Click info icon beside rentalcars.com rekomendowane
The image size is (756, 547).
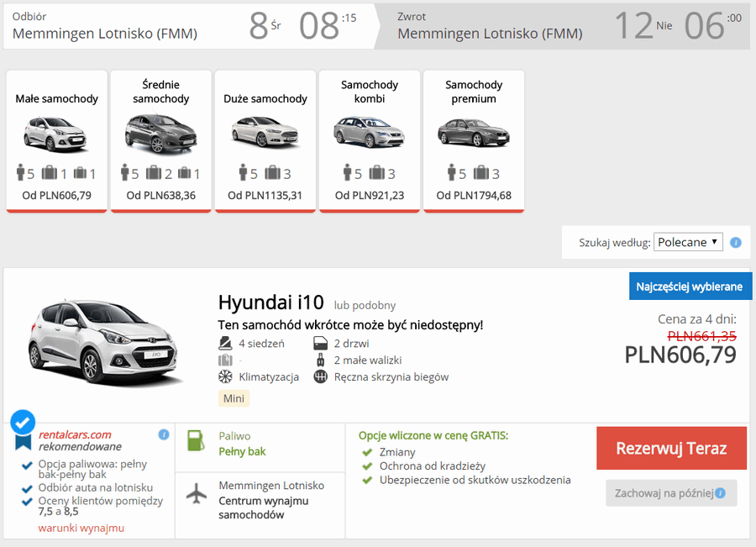tap(164, 434)
